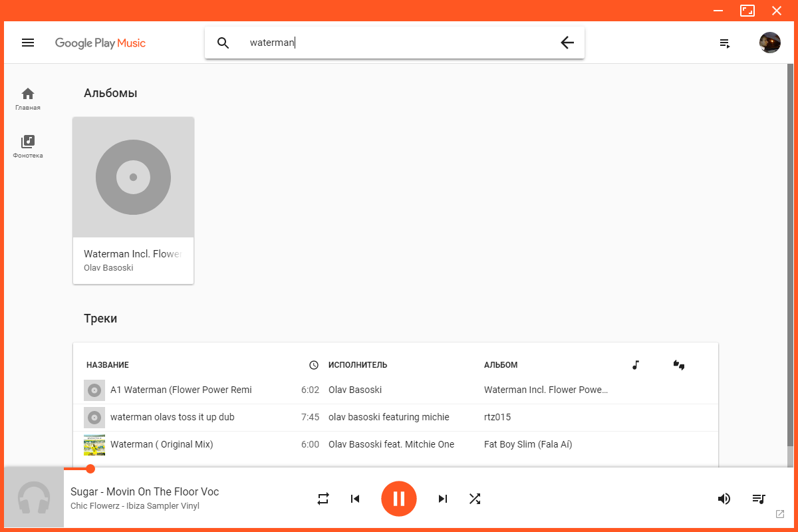Click the now playing headphones artwork
798x532 pixels.
(34, 498)
